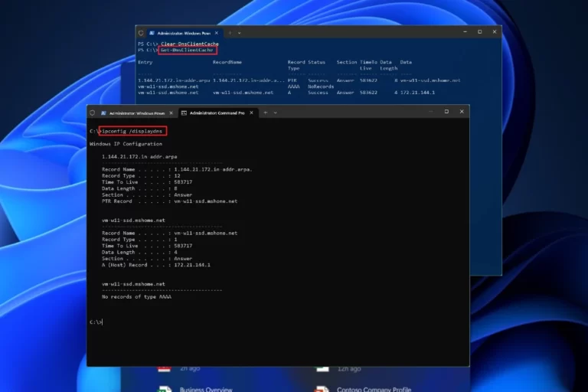Click 'No records of type AAAA' line
This screenshot has height=392, width=588.
(136, 297)
